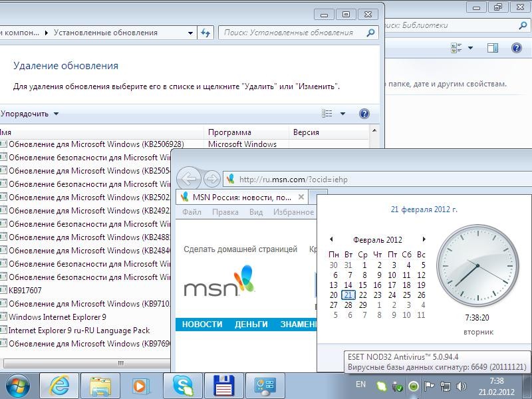This screenshot has width=532, height=399.
Task: Click the help icon in Libraries window
Action: coord(517,48)
